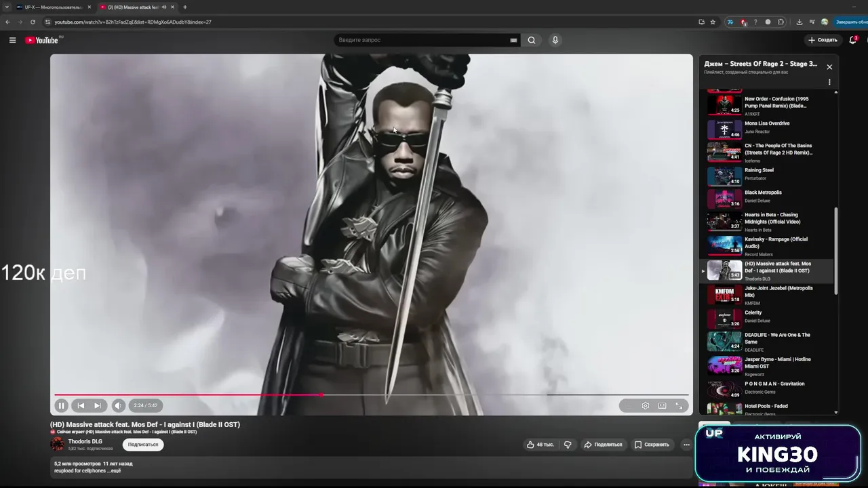Go back with browser back arrow
This screenshot has height=488, width=868.
(7, 22)
